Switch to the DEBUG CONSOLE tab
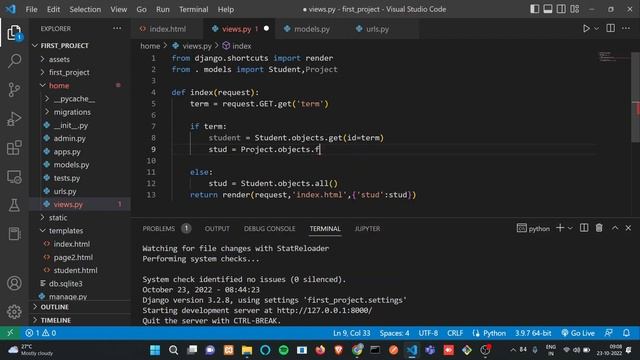Image resolution: width=640 pixels, height=360 pixels. 269,229
